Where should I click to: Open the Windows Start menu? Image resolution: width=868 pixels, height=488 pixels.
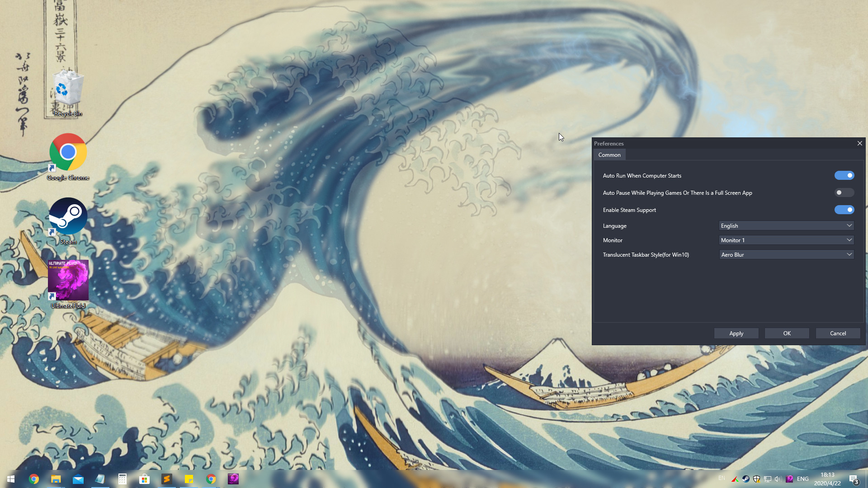click(x=10, y=479)
